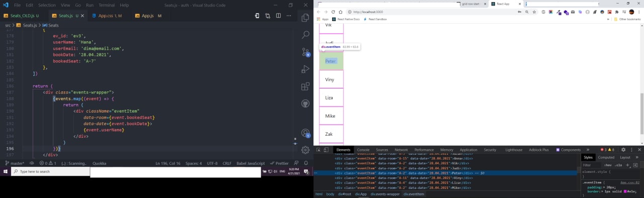Screen dimensions: 644x198
Task: Open the Search view in activity bar
Action: 305,35
